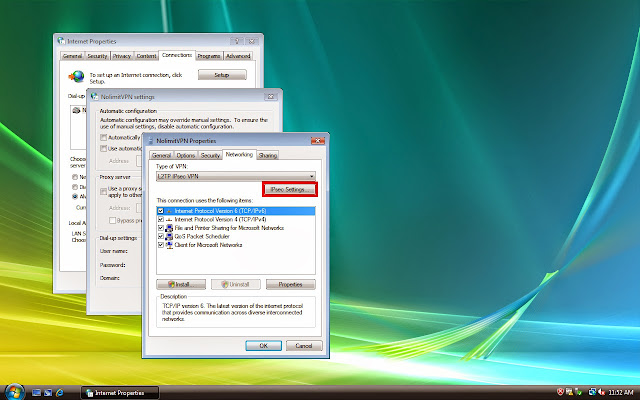Click Setup button in Internet Properties
Screen dimensions: 640x400
222,75
